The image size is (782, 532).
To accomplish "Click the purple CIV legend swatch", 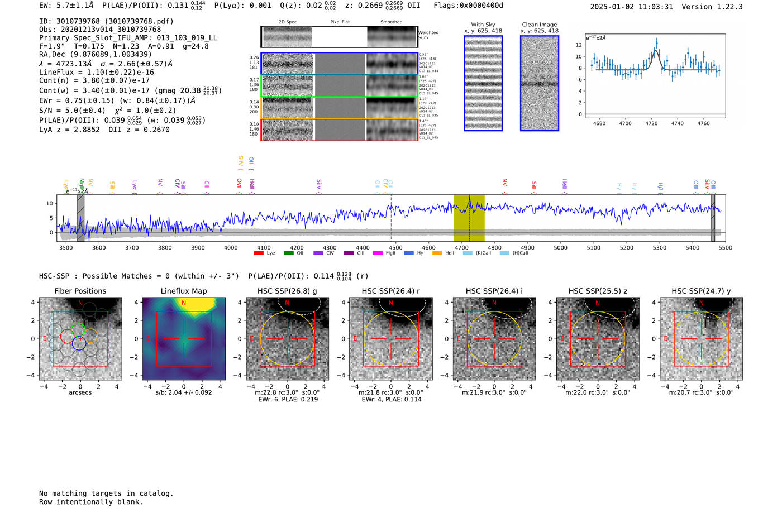I will point(318,253).
